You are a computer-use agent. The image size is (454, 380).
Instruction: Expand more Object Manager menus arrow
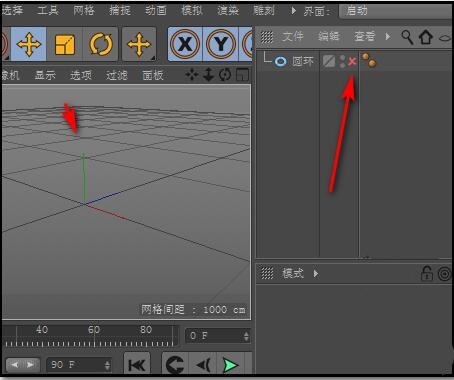388,36
